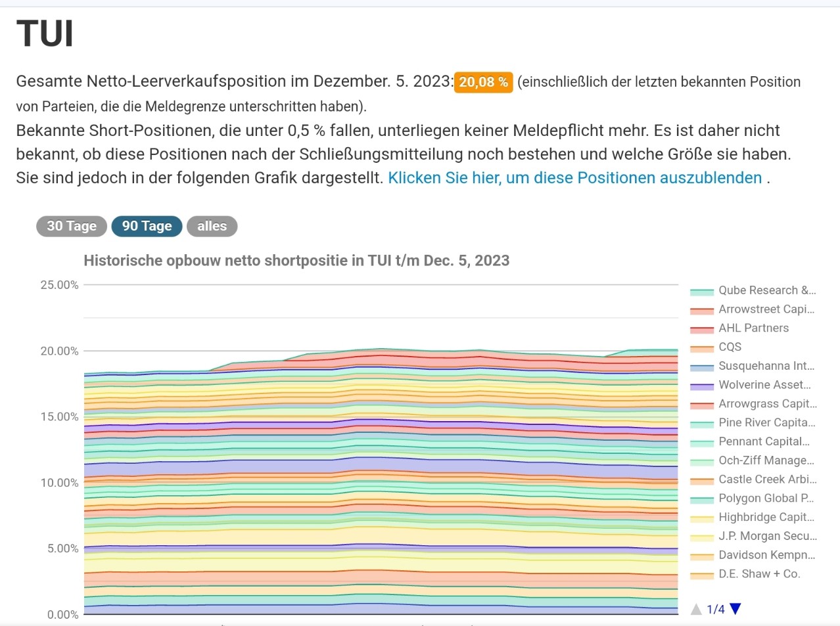The height and width of the screenshot is (626, 840).
Task: Go to next legend page arrow
Action: click(x=735, y=609)
